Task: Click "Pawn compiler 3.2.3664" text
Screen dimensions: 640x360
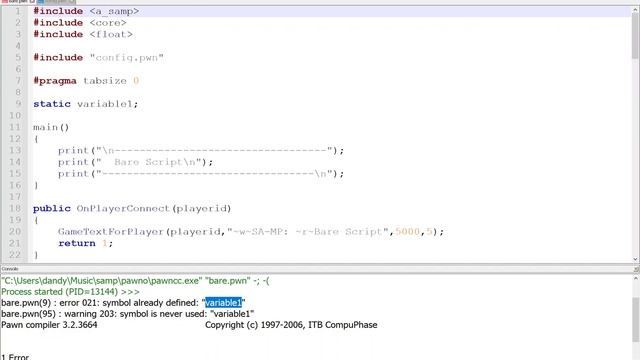Action: click(49, 325)
